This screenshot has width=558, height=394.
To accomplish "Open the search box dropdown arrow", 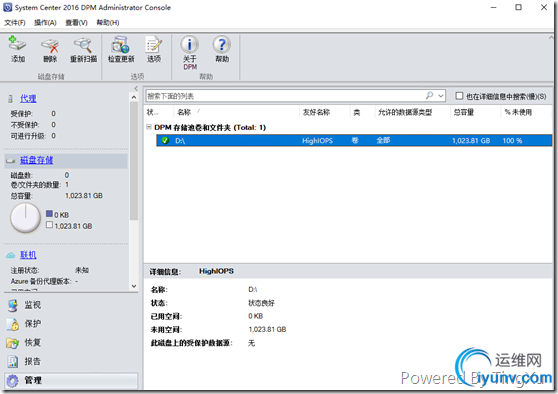I will pos(441,96).
